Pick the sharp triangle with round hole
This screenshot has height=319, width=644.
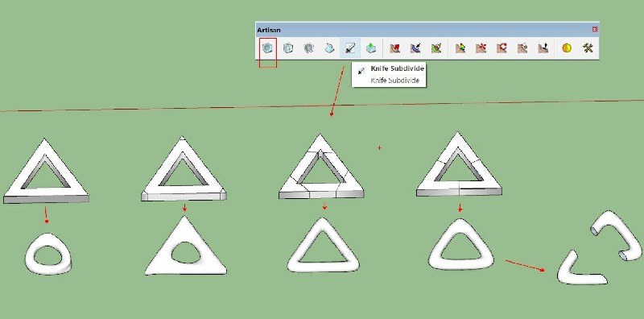(x=185, y=246)
